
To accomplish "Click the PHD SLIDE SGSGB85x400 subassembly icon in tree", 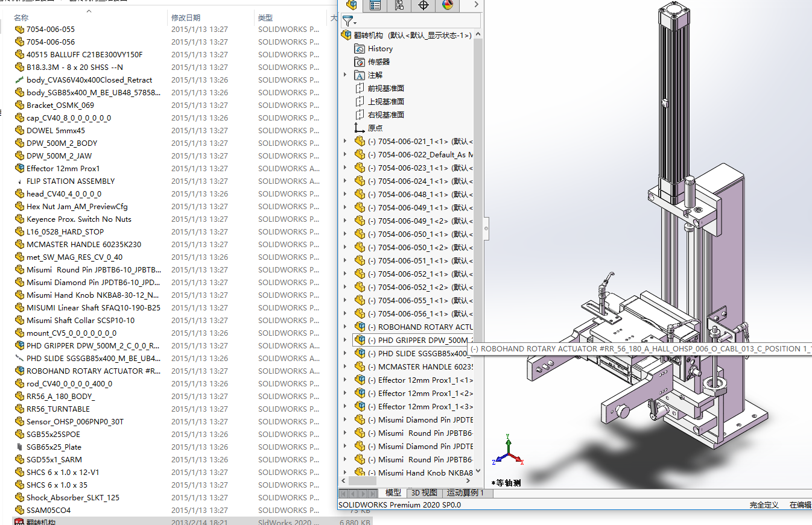I will 360,354.
